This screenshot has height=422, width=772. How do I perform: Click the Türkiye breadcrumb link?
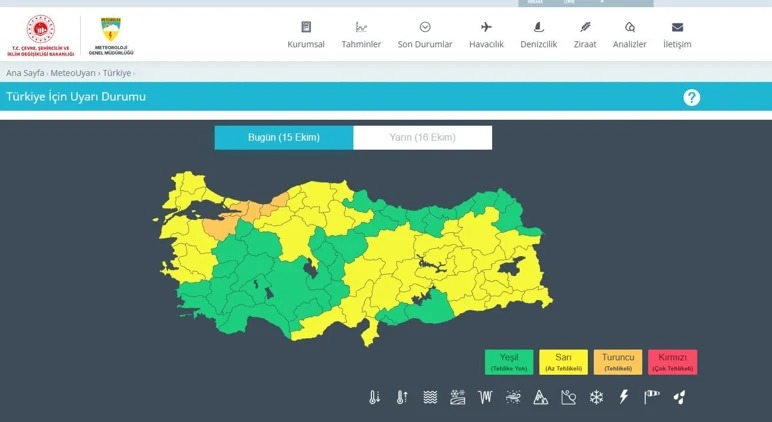(x=117, y=73)
